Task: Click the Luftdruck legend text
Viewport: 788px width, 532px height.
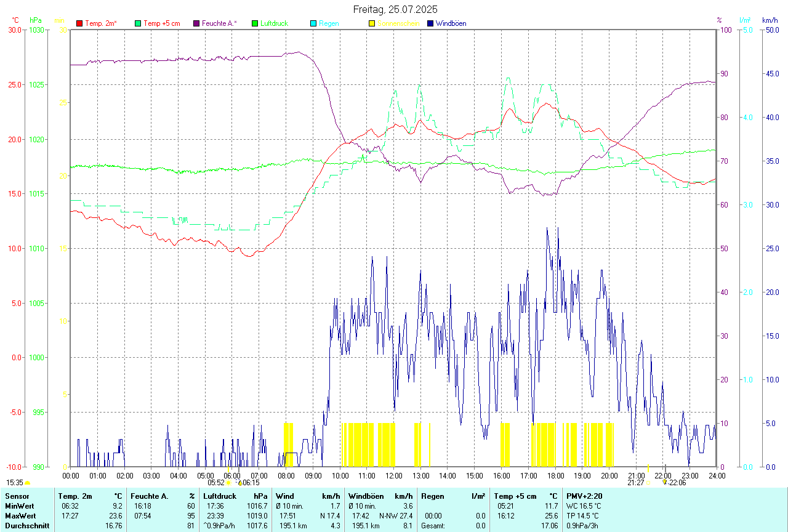Action: pyautogui.click(x=274, y=23)
